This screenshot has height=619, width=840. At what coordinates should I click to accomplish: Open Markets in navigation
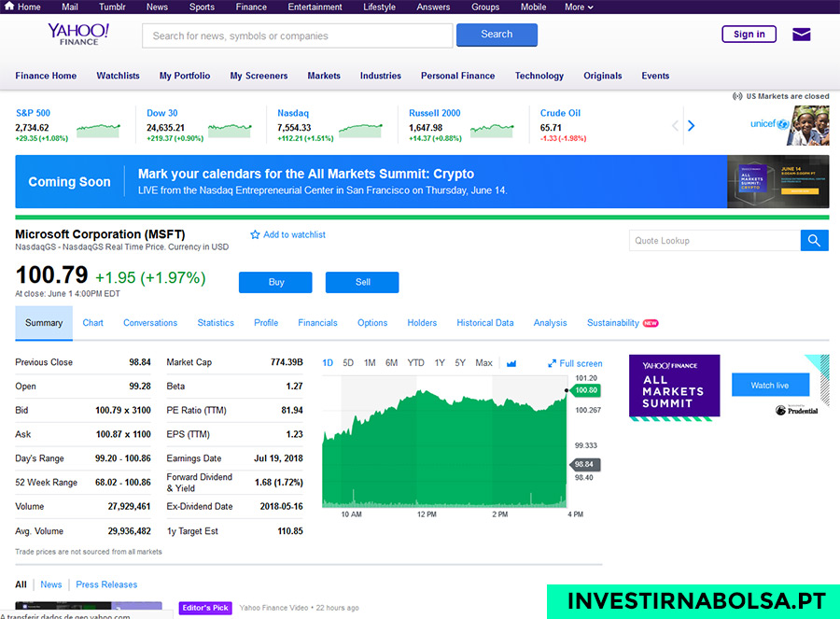tap(324, 76)
